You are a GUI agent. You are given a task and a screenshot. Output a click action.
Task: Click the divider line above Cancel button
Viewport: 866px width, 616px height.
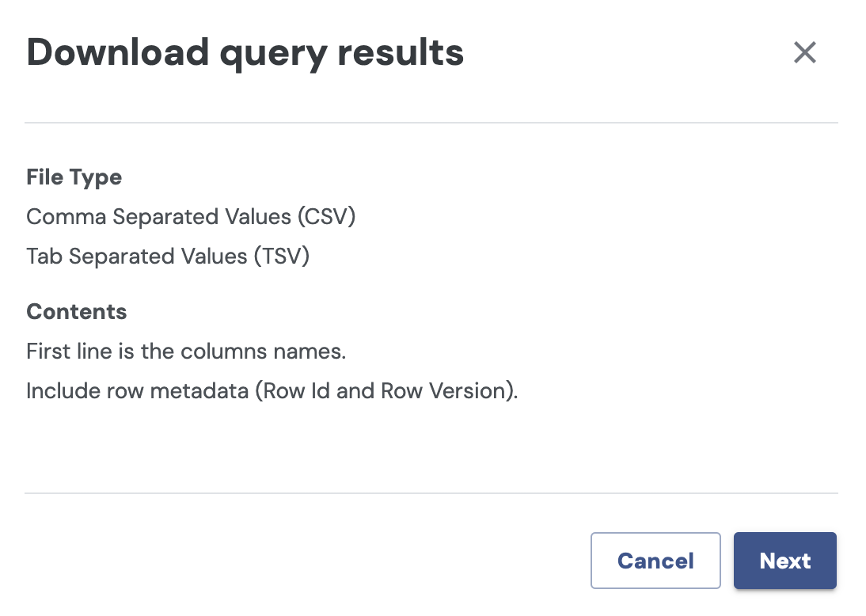(x=431, y=493)
